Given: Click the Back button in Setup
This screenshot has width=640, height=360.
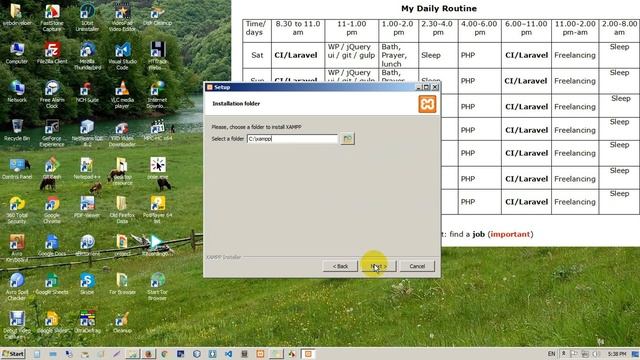Looking at the screenshot, I should 340,266.
